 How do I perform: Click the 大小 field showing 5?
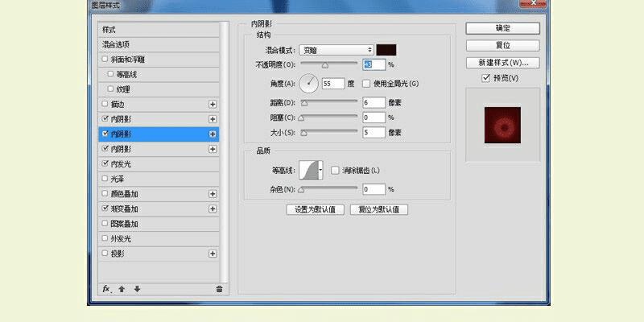coord(374,132)
